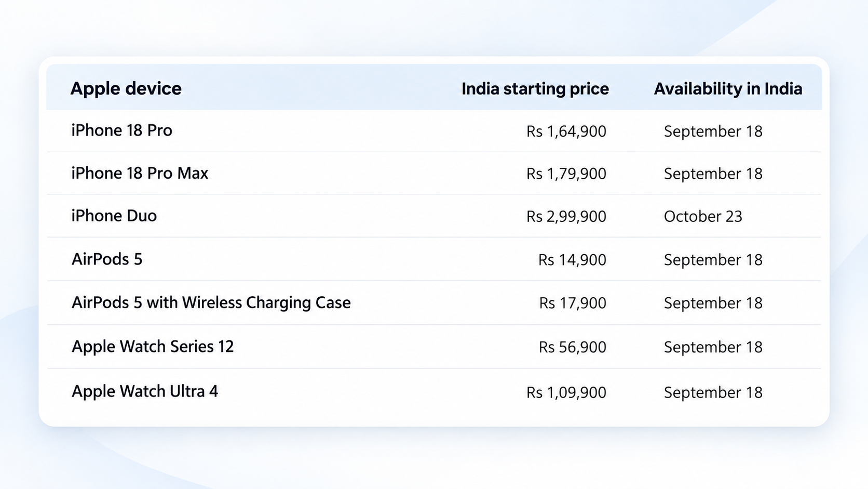Click "September 18" in the Wireless Charging Case row
The width and height of the screenshot is (868, 489).
point(713,303)
